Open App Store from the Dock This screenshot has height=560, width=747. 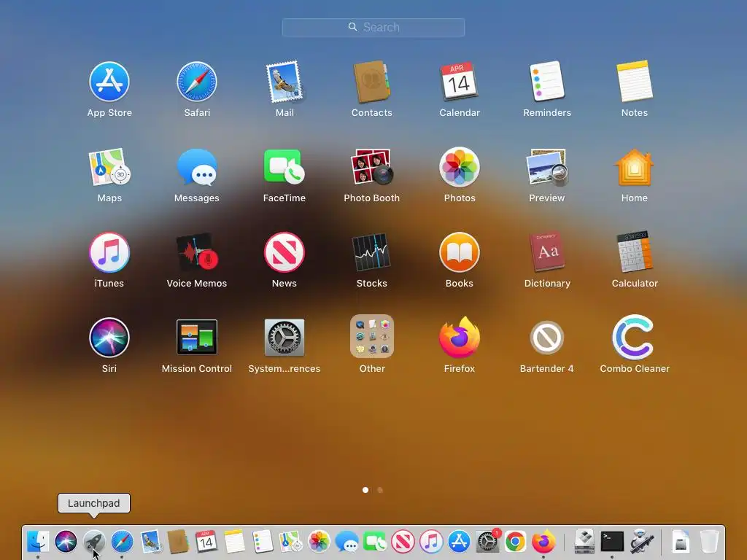460,542
